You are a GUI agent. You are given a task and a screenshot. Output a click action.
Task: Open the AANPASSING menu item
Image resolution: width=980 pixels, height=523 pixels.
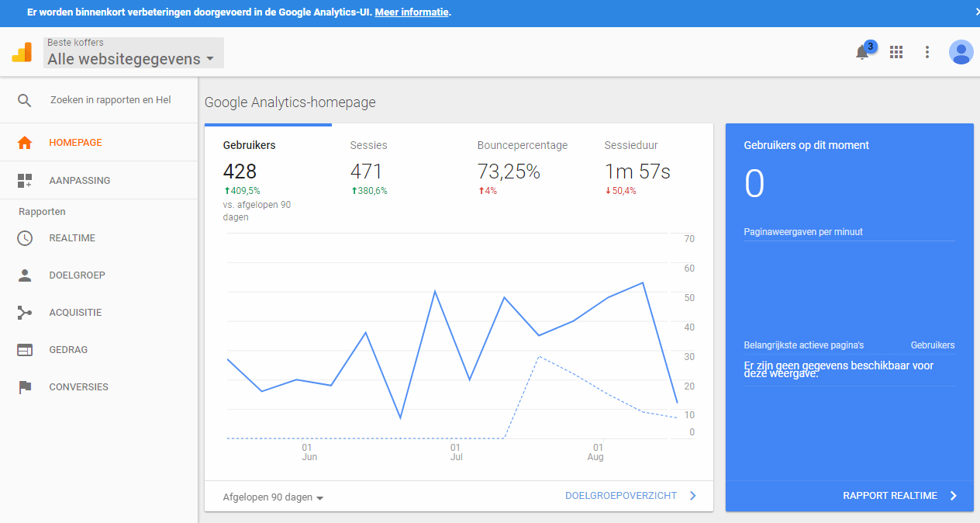point(98,181)
